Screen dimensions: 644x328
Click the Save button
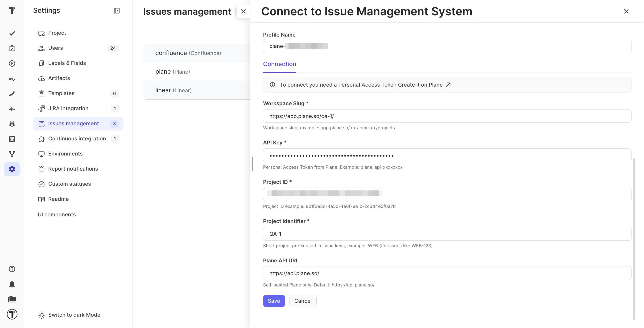(x=274, y=301)
